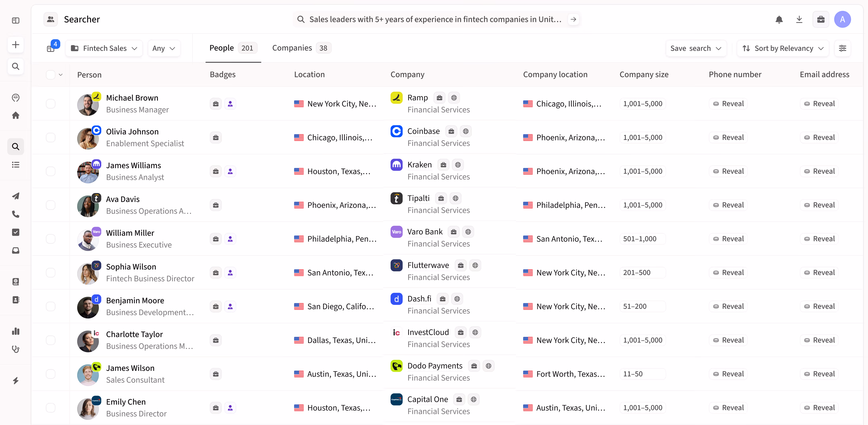Viewport: 868px width, 425px height.
Task: Switch to the Companies tab
Action: [302, 48]
